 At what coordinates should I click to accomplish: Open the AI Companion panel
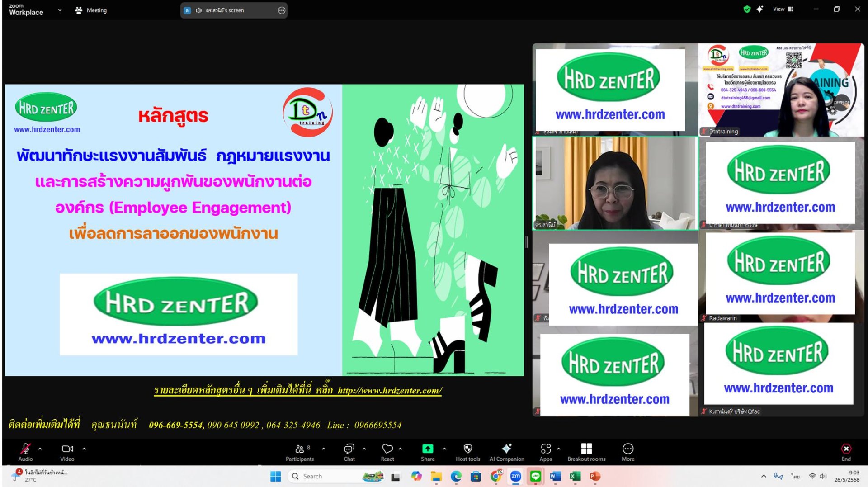(x=507, y=452)
